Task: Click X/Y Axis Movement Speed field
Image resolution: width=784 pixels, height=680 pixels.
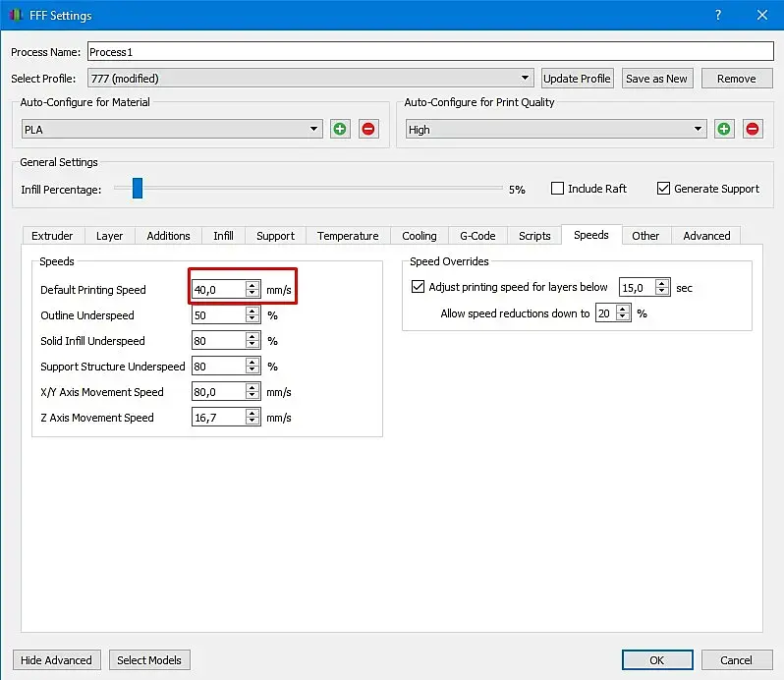Action: (219, 391)
